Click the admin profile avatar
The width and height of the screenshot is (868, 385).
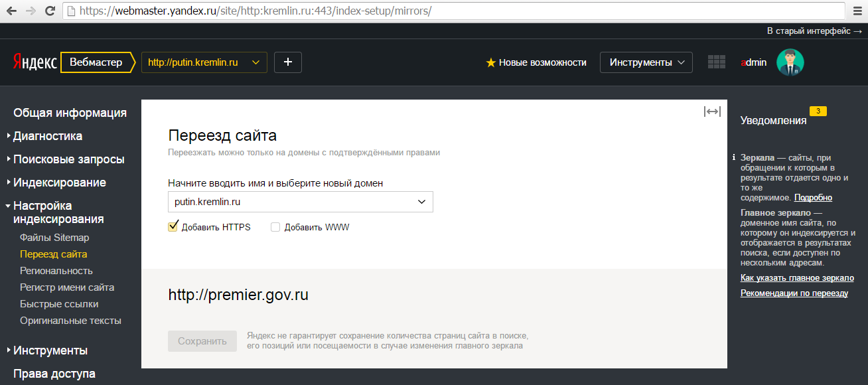(790, 62)
